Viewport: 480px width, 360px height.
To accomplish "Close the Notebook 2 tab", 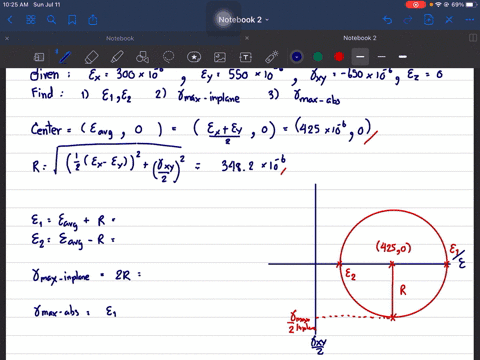I will point(247,38).
